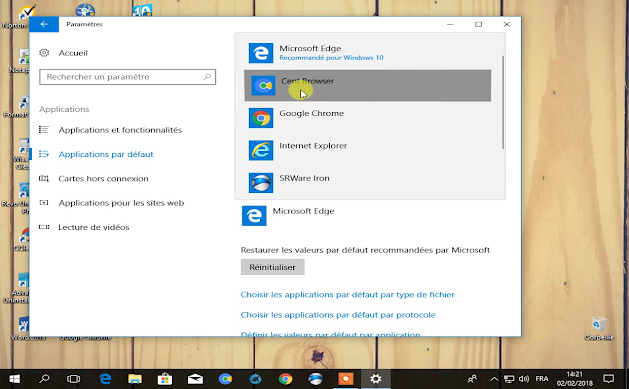Focus the Rechercher un paramètre field
The image size is (629, 389).
[x=128, y=77]
